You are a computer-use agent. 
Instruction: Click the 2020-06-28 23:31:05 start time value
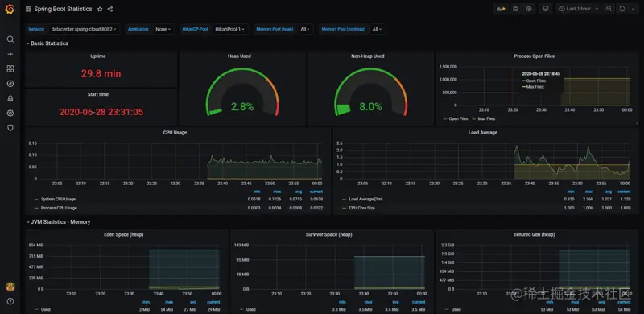tap(101, 112)
